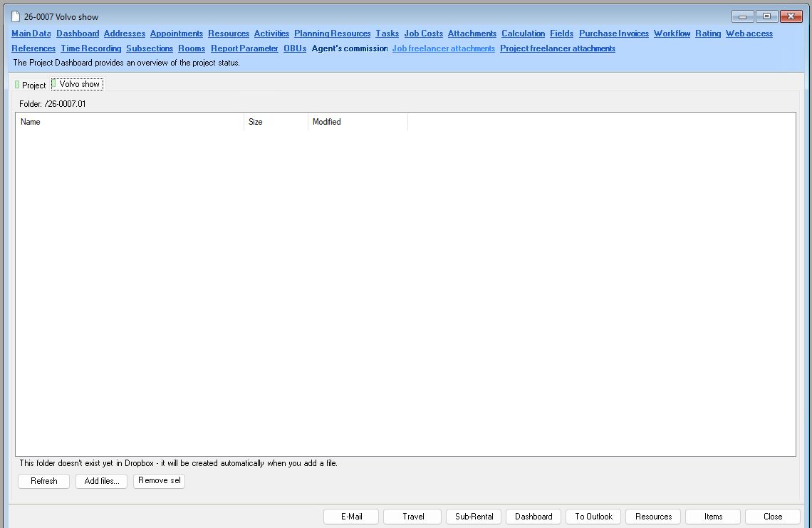Show the Activities section

[271, 33]
